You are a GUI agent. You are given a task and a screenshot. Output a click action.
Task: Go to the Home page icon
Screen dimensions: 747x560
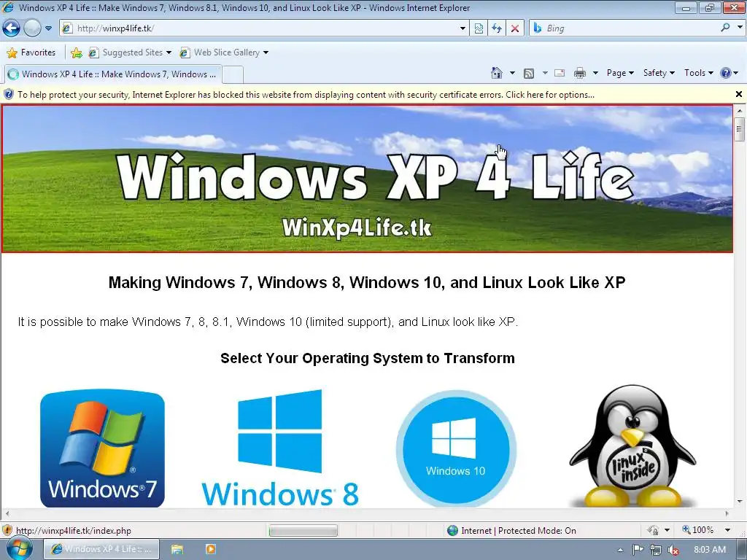pos(497,73)
